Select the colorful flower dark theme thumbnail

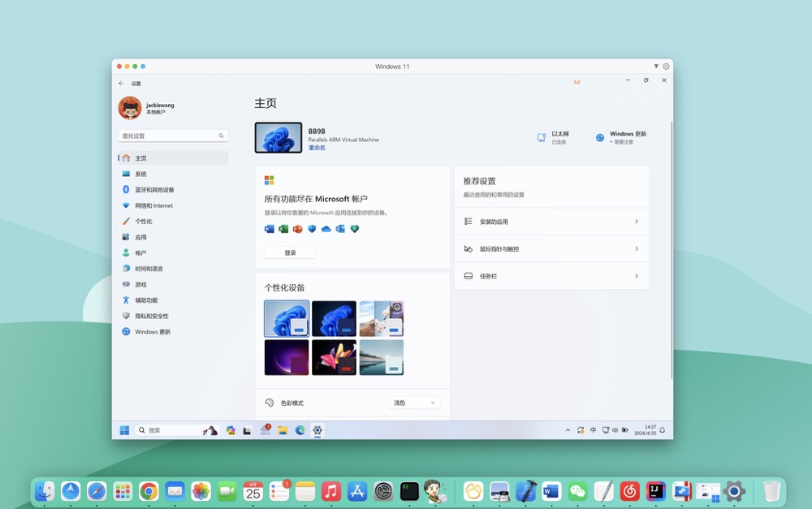click(x=334, y=357)
